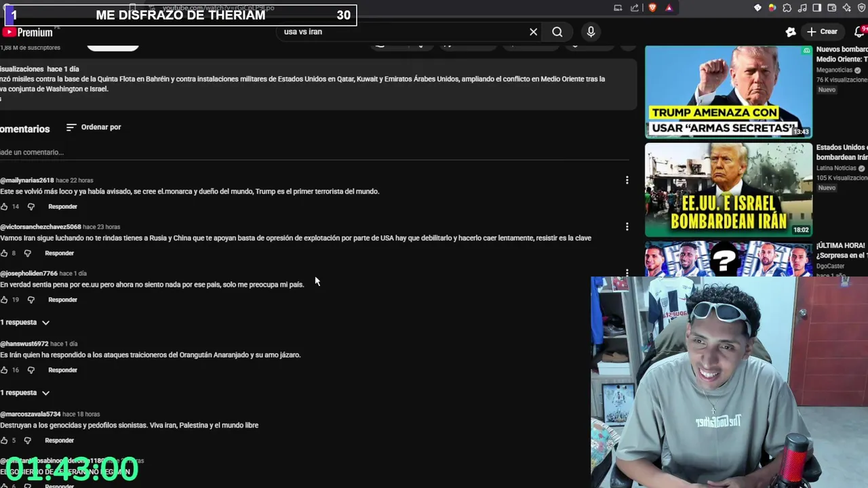Open EE.UU. e Israel bombardean Irán thumbnail
The width and height of the screenshot is (868, 488).
(728, 190)
